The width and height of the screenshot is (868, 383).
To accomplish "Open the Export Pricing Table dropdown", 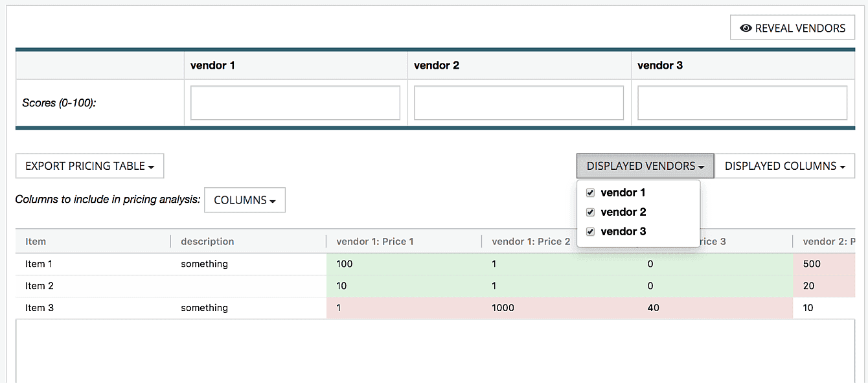I will click(x=89, y=166).
